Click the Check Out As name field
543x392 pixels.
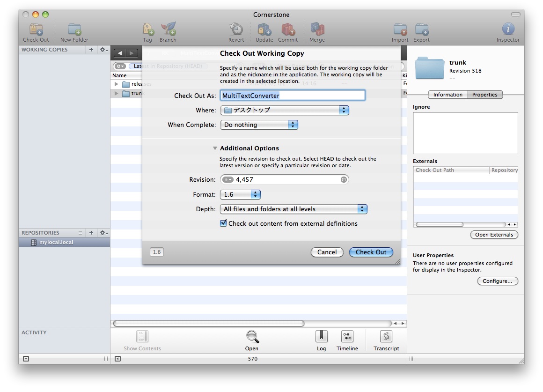coord(293,96)
